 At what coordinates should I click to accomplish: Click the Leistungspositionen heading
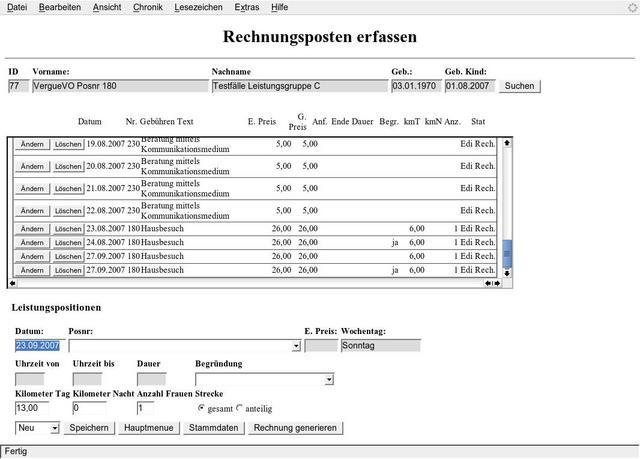click(56, 308)
